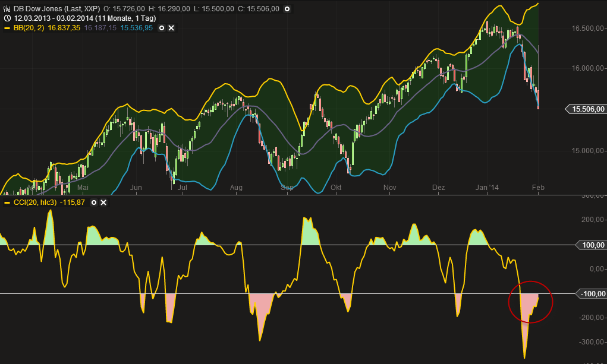
Task: Click the candlestick chart type icon
Action: (7, 9)
